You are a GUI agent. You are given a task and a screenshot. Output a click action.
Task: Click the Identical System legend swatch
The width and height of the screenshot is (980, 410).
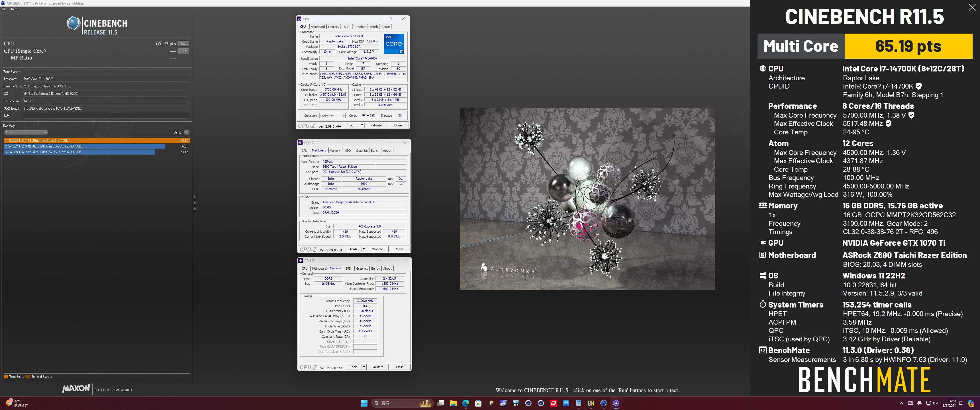coord(27,376)
